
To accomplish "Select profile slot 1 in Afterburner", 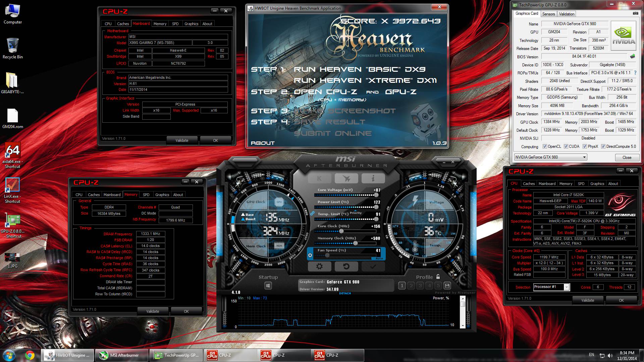I will (x=402, y=286).
